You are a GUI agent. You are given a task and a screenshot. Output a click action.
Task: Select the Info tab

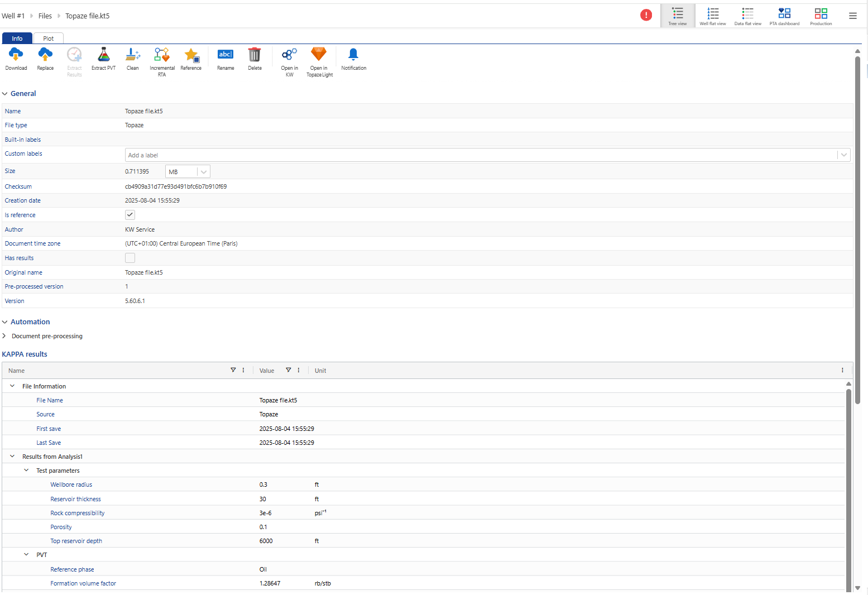pyautogui.click(x=17, y=39)
